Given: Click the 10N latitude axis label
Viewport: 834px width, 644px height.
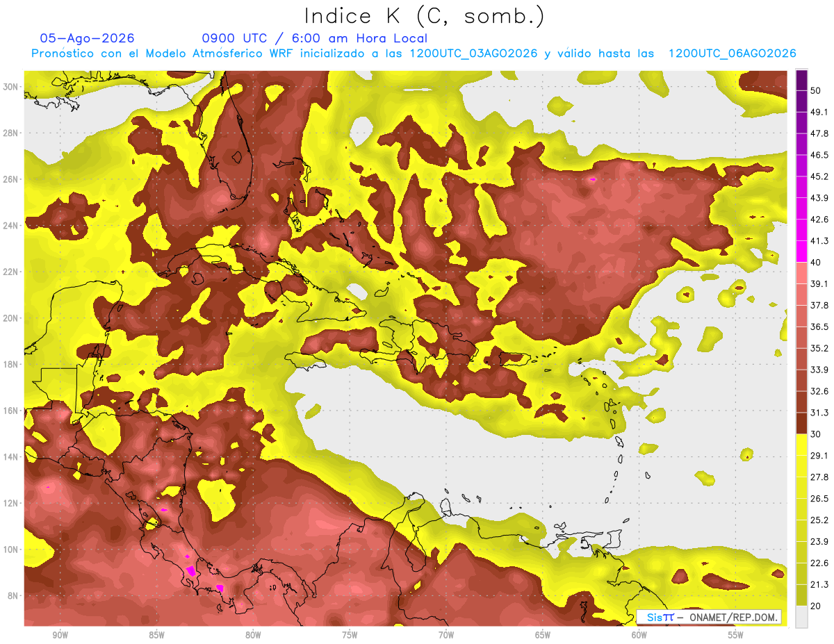Looking at the screenshot, I should [x=11, y=550].
